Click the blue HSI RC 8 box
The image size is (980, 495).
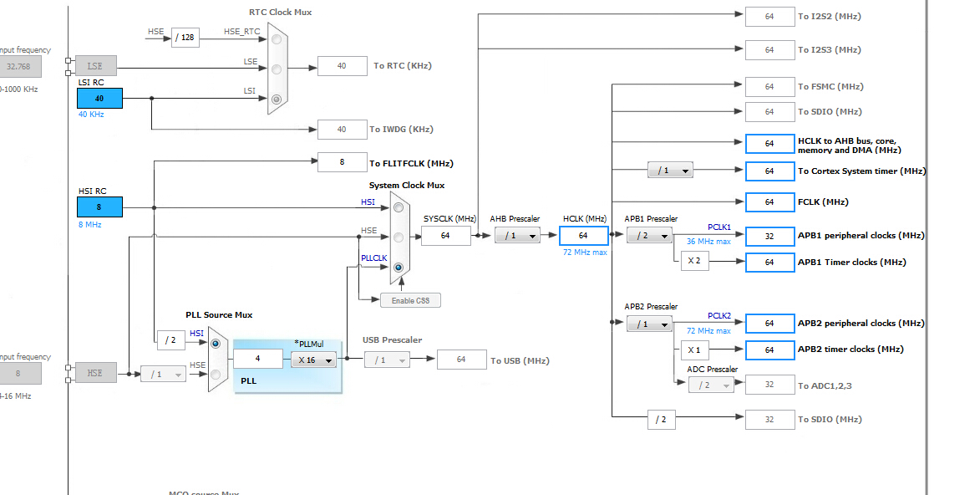(x=99, y=207)
